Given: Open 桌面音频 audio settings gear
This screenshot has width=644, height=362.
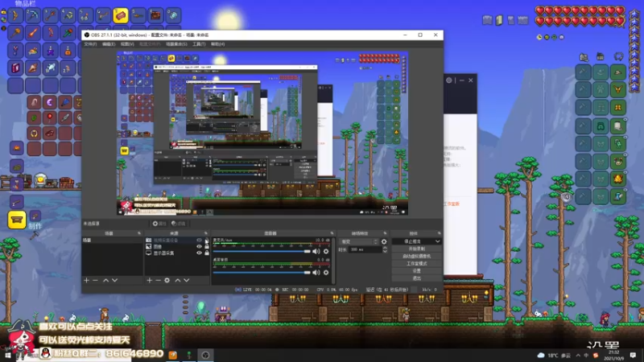Looking at the screenshot, I should 326,273.
